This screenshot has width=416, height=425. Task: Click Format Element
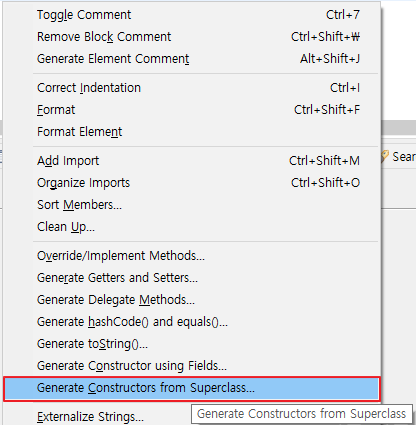(x=192, y=132)
